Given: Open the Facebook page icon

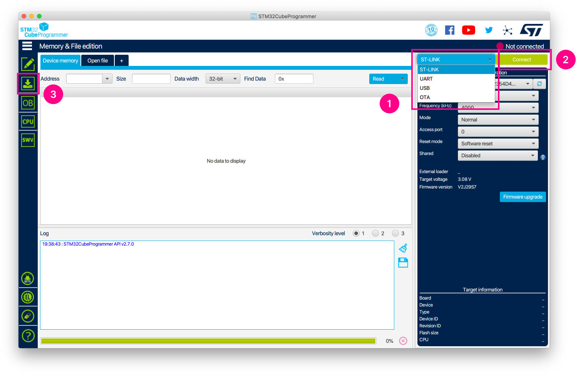Looking at the screenshot, I should [450, 30].
